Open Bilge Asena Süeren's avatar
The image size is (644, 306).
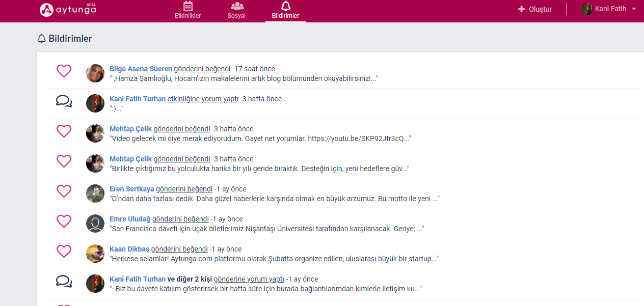coord(95,73)
